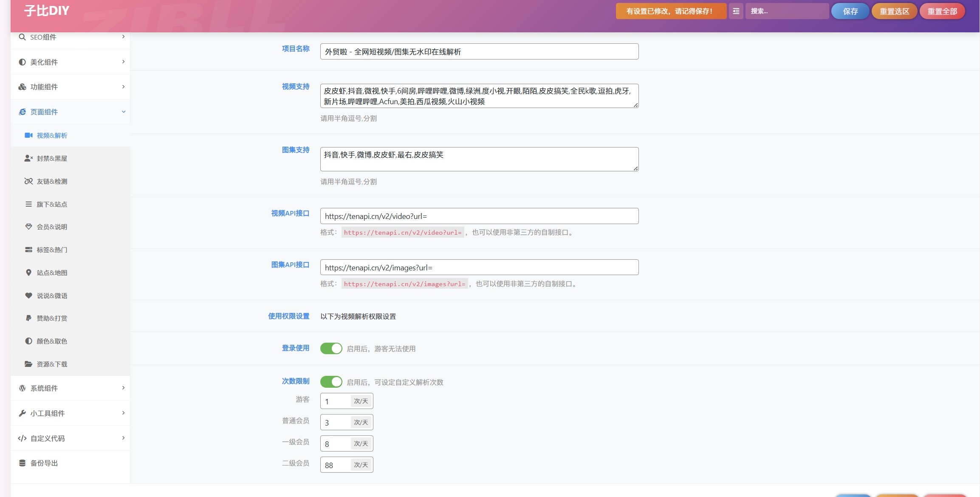
Task: Click the filter icon beside the search box
Action: pyautogui.click(x=736, y=11)
